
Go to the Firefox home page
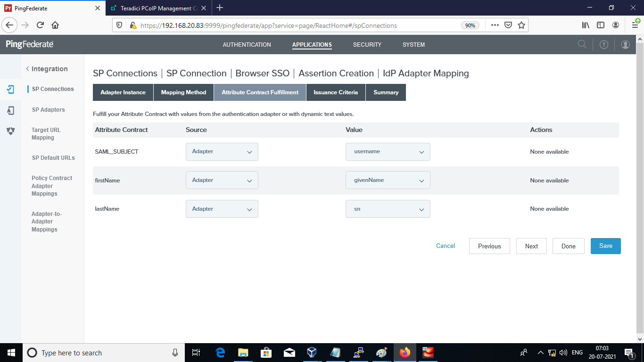55,25
